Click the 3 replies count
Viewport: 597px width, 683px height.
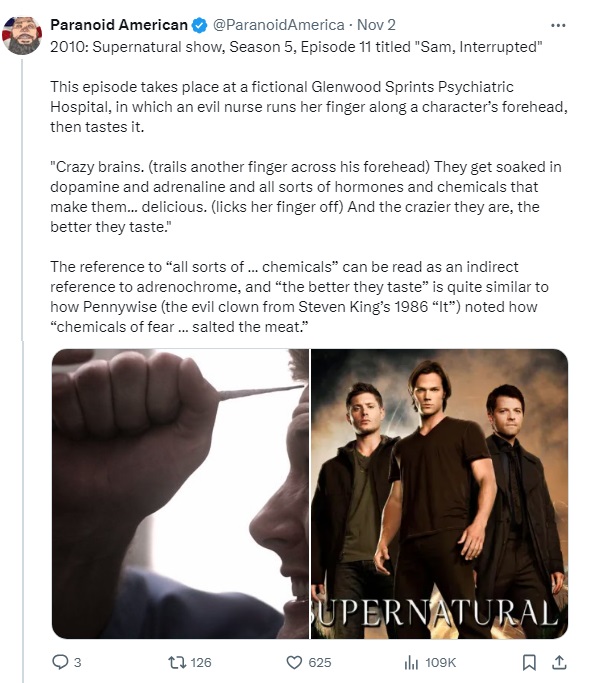[x=78, y=663]
